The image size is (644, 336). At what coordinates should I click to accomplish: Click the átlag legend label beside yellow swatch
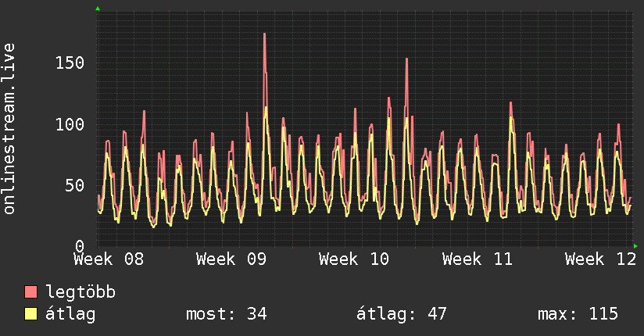point(70,314)
